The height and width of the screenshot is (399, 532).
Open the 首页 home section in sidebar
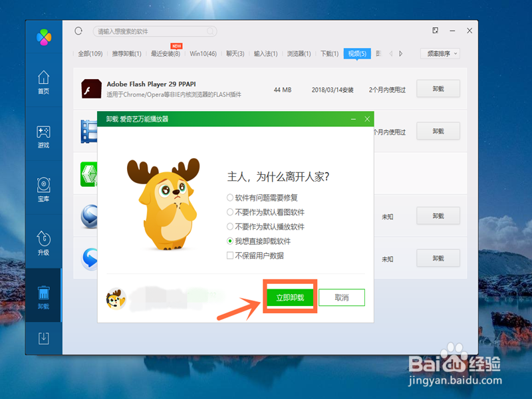(x=43, y=82)
